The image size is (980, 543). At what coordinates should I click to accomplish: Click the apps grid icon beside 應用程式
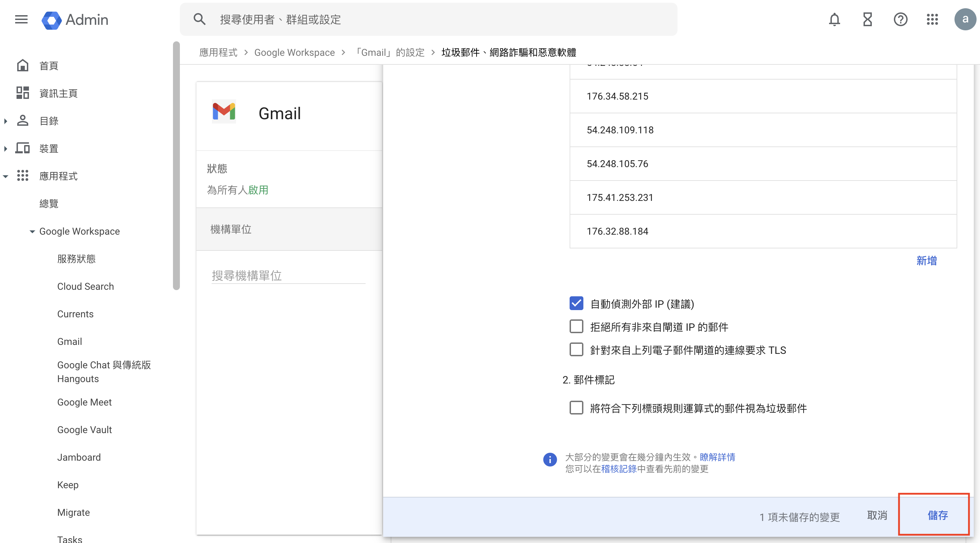(22, 175)
